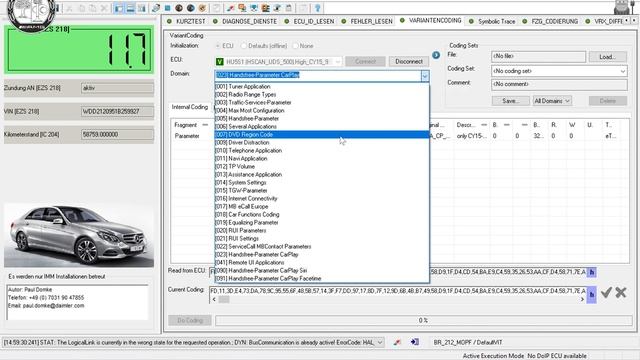Expand the status message history dropdown

[380, 342]
